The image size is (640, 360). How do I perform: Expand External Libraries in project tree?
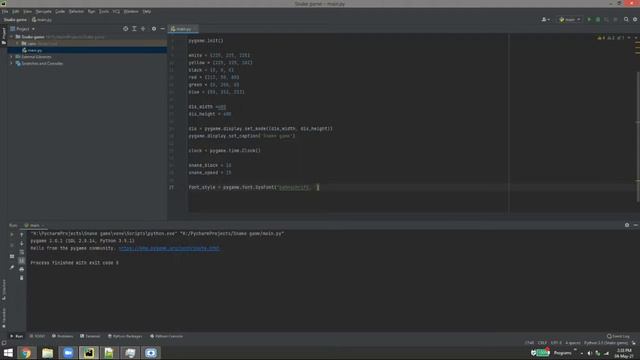click(11, 57)
